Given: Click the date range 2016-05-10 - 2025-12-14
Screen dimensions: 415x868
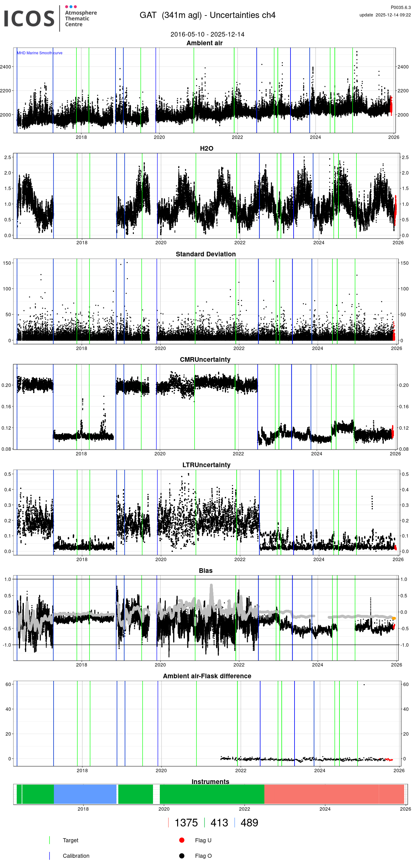Looking at the screenshot, I should point(207,34).
